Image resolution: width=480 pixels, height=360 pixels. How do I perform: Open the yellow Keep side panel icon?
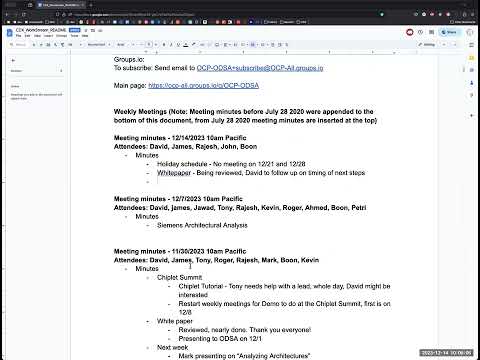coord(471,58)
